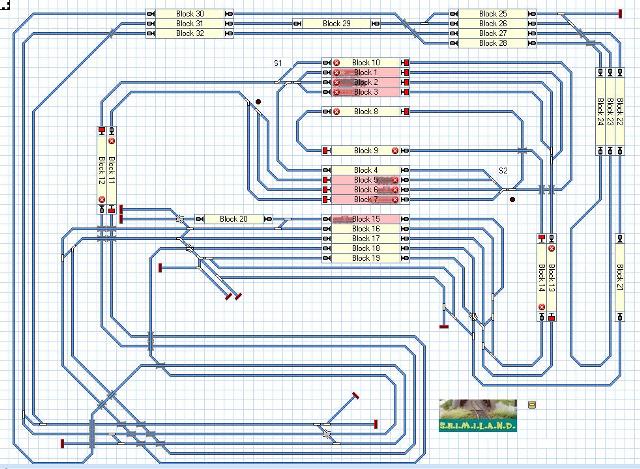Image resolution: width=640 pixels, height=469 pixels.
Task: Select Block 25
Action: click(493, 13)
